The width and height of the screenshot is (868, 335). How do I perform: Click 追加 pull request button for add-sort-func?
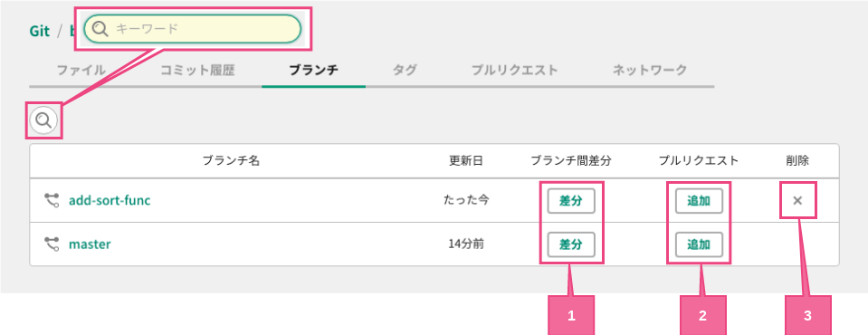(699, 201)
